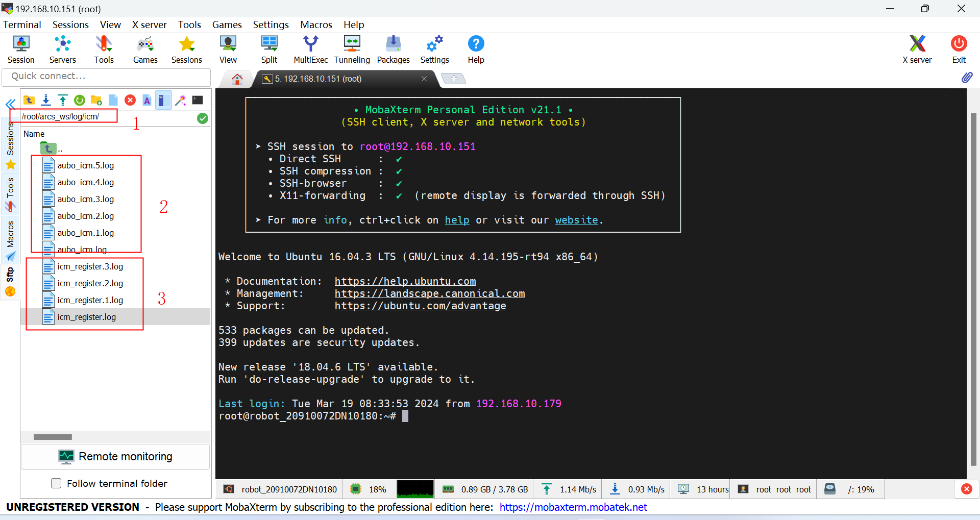Select the aubo_icm.3.log file
Image resolution: width=980 pixels, height=520 pixels.
pos(86,199)
